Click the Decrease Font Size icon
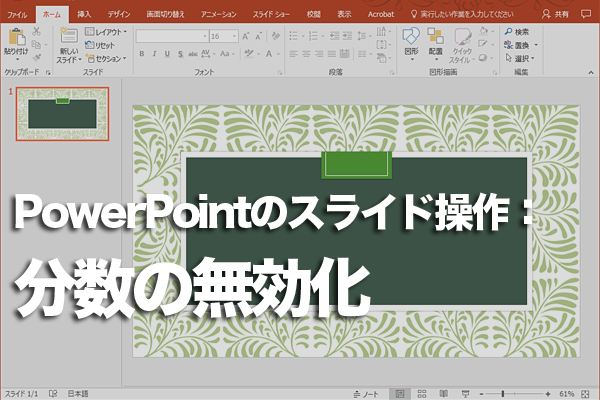The width and height of the screenshot is (600, 400). (x=259, y=36)
